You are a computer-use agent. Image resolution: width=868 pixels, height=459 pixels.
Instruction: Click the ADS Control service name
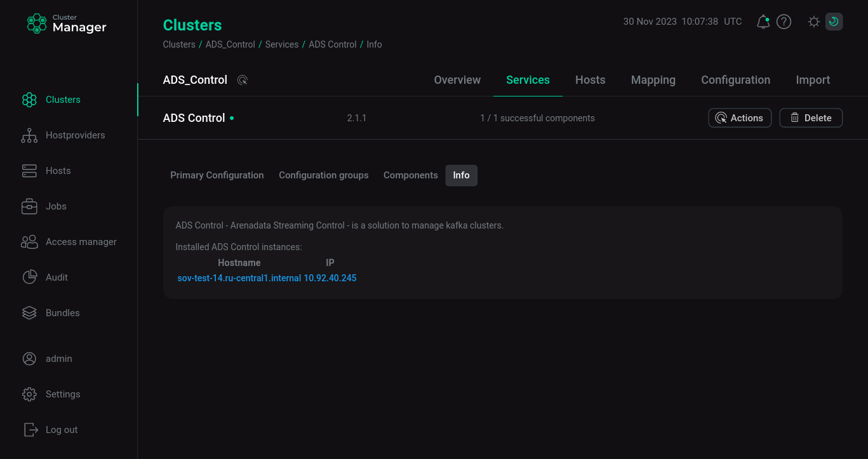coord(194,118)
